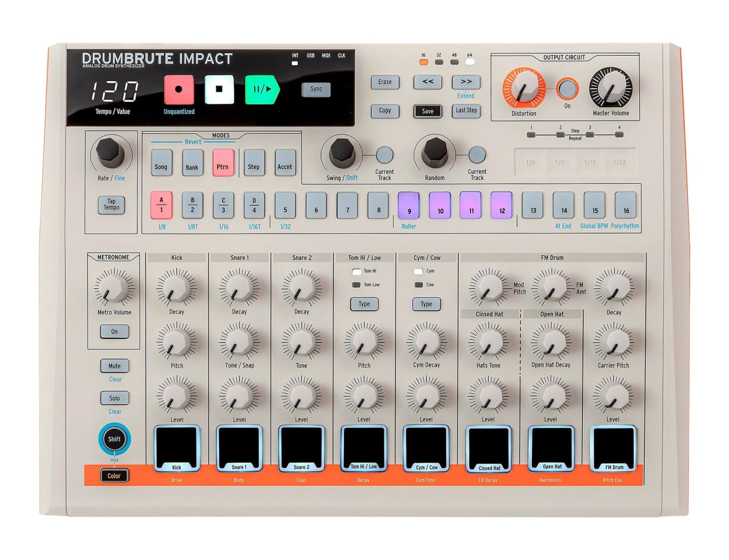Tap step button 8
This screenshot has width=729, height=560.
378,205
